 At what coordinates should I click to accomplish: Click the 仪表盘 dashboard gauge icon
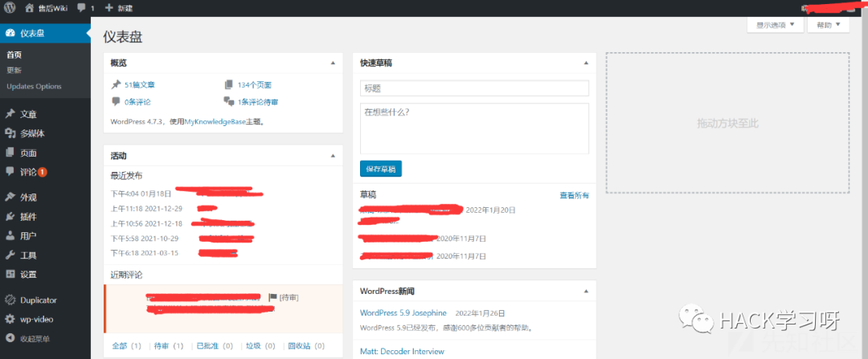(10, 33)
